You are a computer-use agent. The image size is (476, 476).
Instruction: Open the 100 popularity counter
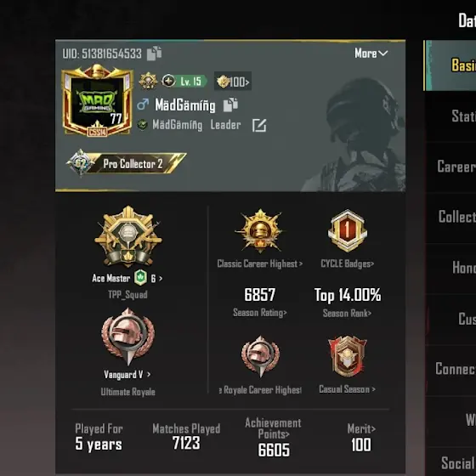coord(233,82)
